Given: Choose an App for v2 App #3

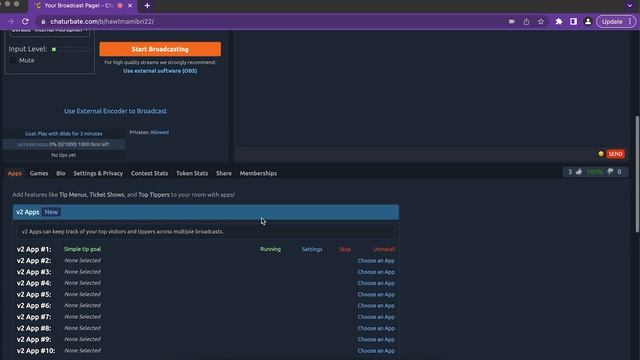Looking at the screenshot, I should [376, 272].
